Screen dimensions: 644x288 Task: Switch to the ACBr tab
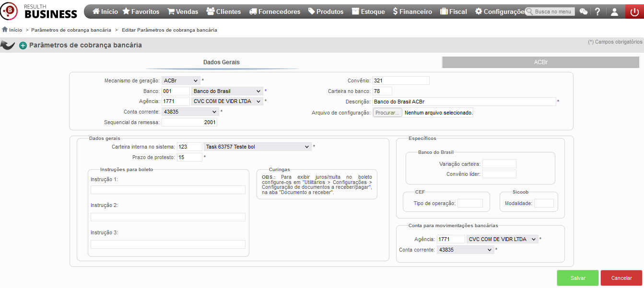[541, 62]
